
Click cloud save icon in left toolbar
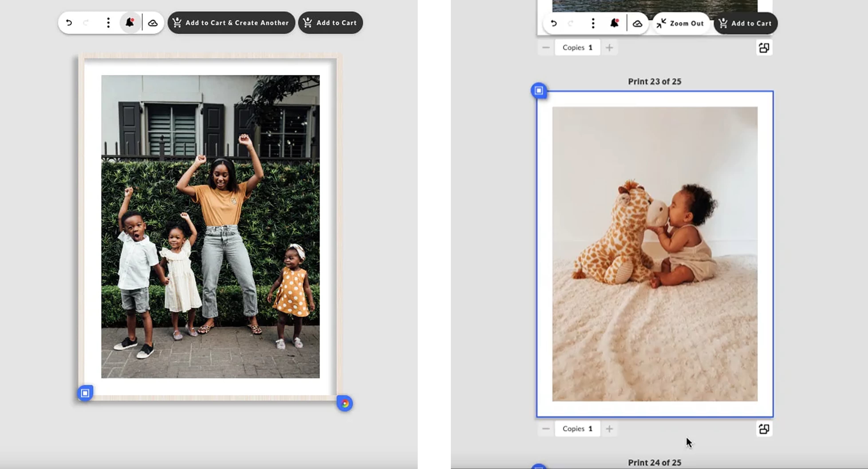click(153, 23)
